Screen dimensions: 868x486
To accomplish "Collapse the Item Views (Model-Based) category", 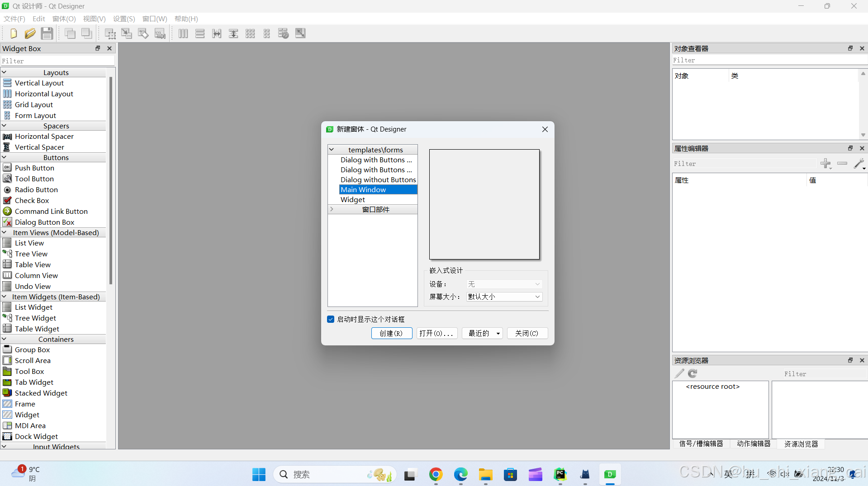I will pos(5,232).
